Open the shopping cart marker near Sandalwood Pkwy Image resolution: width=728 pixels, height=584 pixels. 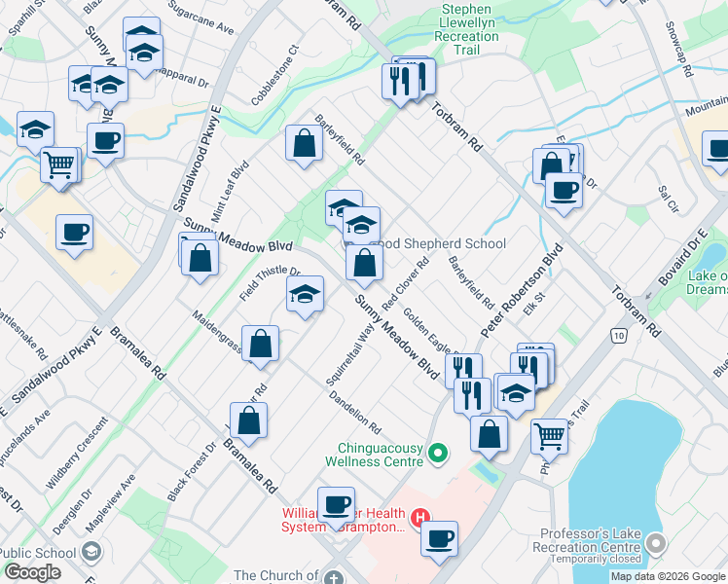tap(59, 165)
